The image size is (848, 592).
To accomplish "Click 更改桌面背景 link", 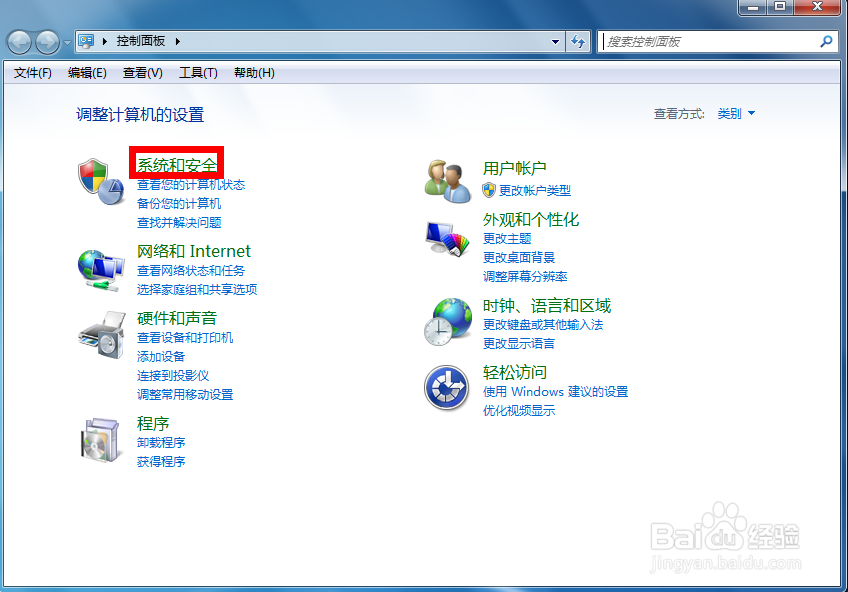I will click(519, 258).
